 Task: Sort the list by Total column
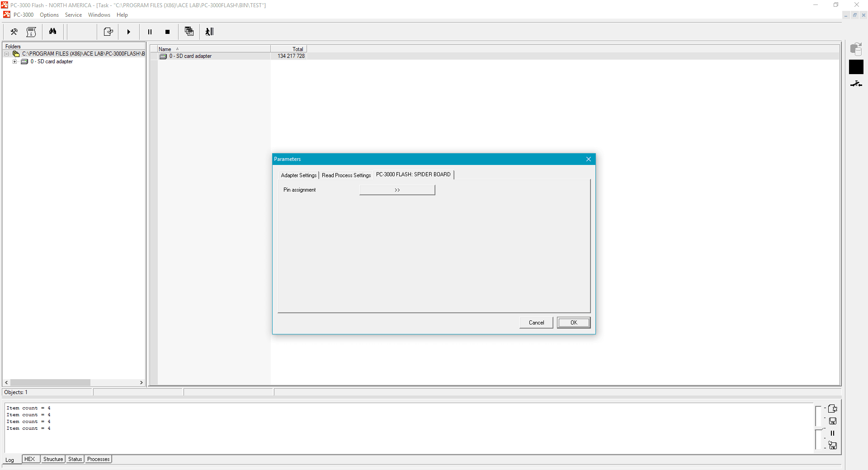pyautogui.click(x=288, y=49)
